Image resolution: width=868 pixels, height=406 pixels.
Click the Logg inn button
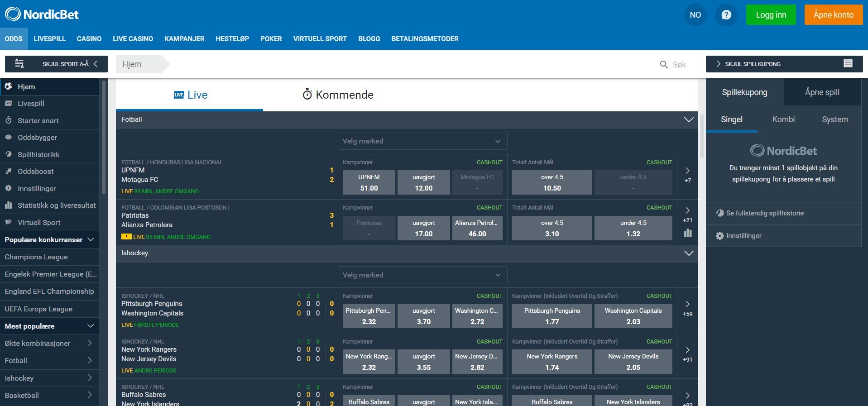click(771, 15)
